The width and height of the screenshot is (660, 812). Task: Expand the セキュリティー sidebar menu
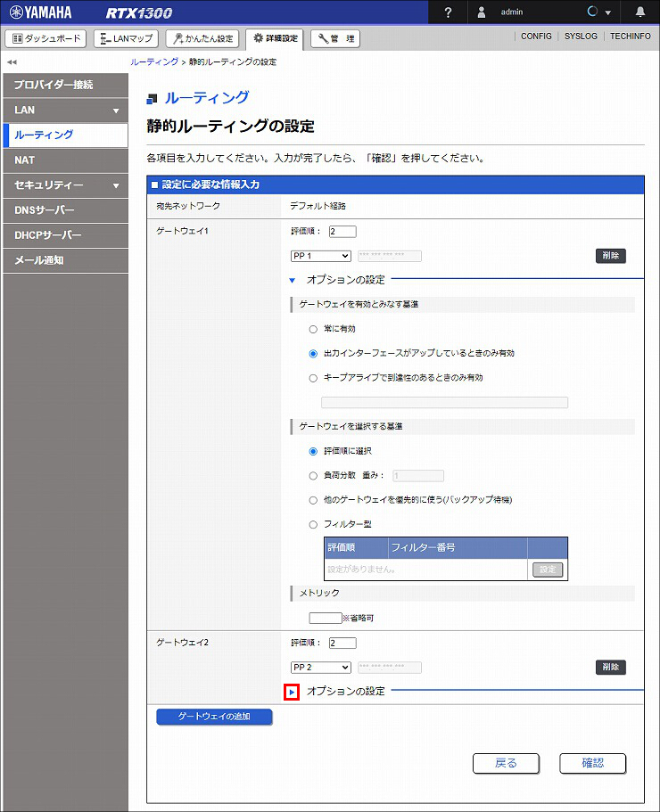click(65, 185)
